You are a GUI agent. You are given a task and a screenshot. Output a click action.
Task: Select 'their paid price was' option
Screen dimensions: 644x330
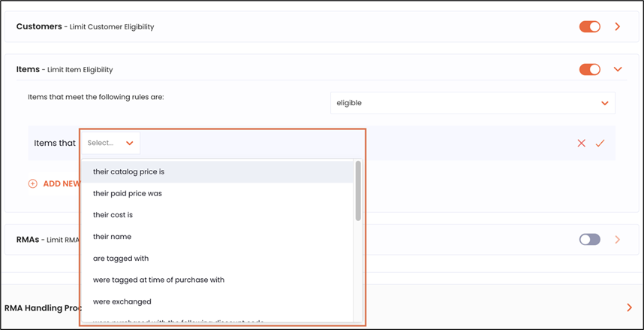128,194
